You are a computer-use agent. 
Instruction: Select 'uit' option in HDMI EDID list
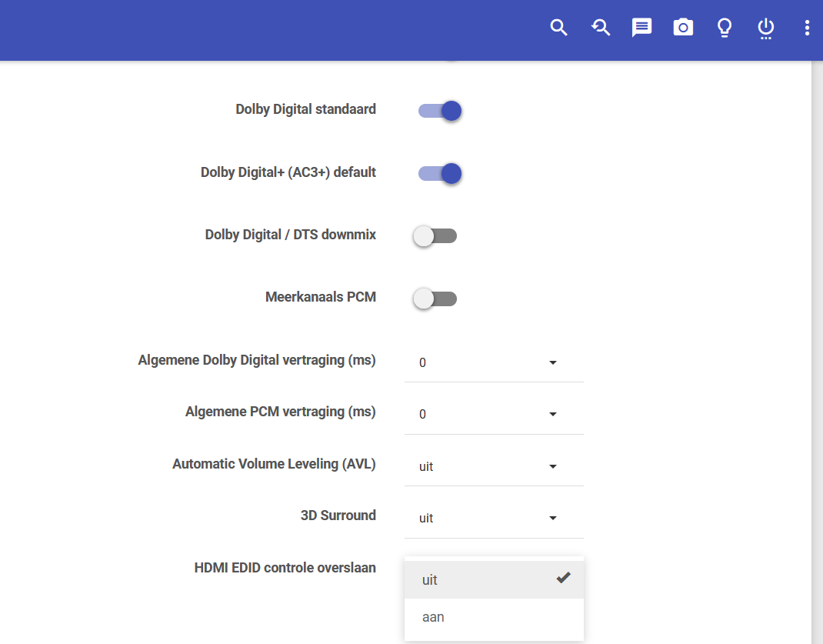[x=494, y=579]
